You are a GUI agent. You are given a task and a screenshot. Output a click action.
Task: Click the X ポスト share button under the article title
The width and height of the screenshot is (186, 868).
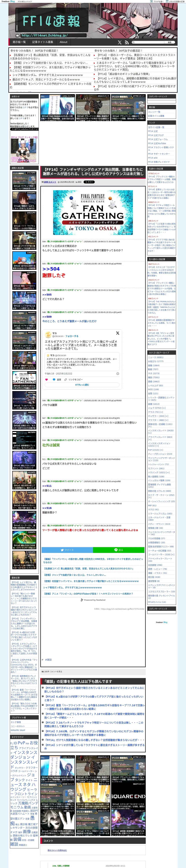pyautogui.click(x=89, y=182)
